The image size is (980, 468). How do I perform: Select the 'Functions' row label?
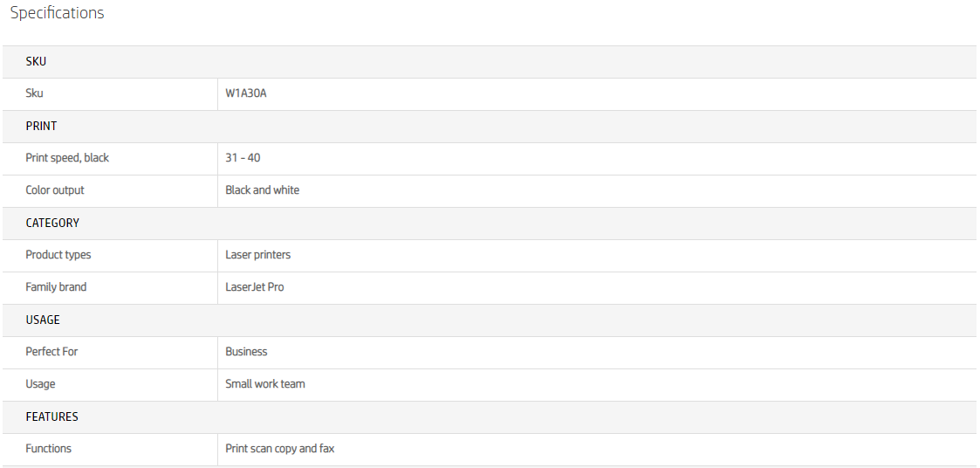point(49,449)
